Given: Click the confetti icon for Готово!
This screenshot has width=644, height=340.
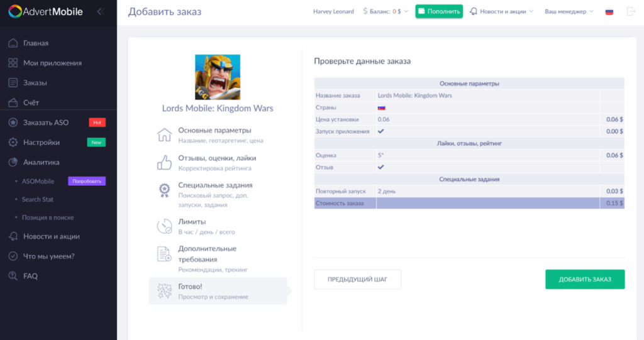Looking at the screenshot, I should click(x=164, y=291).
